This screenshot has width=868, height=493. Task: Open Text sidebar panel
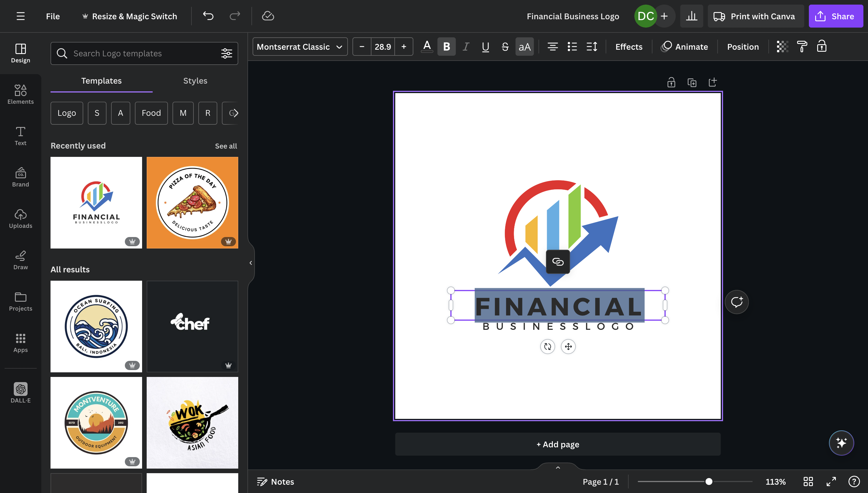tap(21, 136)
